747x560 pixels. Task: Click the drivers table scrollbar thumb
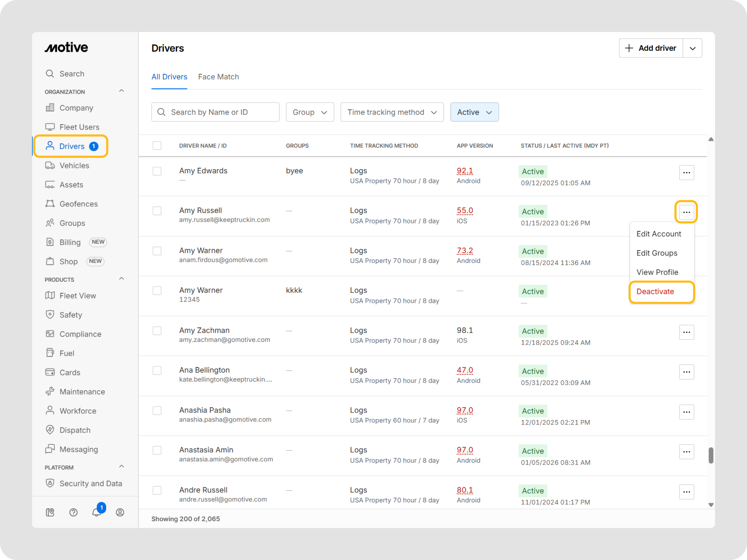click(711, 455)
